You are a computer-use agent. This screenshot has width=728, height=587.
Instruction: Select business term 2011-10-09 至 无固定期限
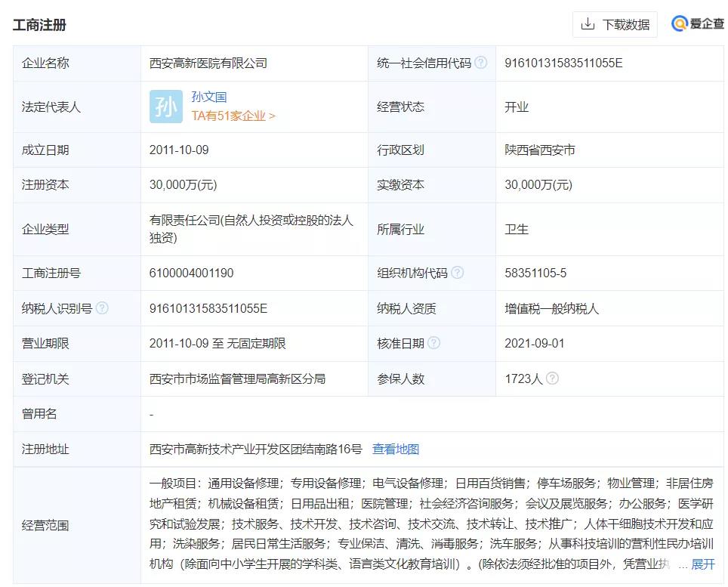pos(217,344)
